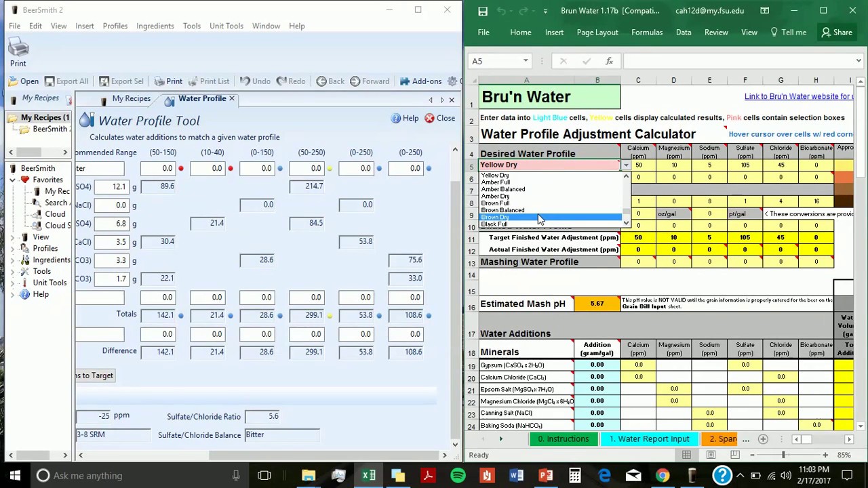Open a file using BeerSmith's Open toolbar button
Image resolution: width=868 pixels, height=488 pixels.
[x=23, y=81]
